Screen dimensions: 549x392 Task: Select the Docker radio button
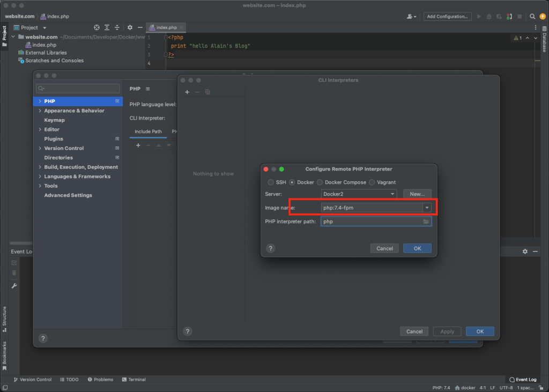pyautogui.click(x=292, y=182)
